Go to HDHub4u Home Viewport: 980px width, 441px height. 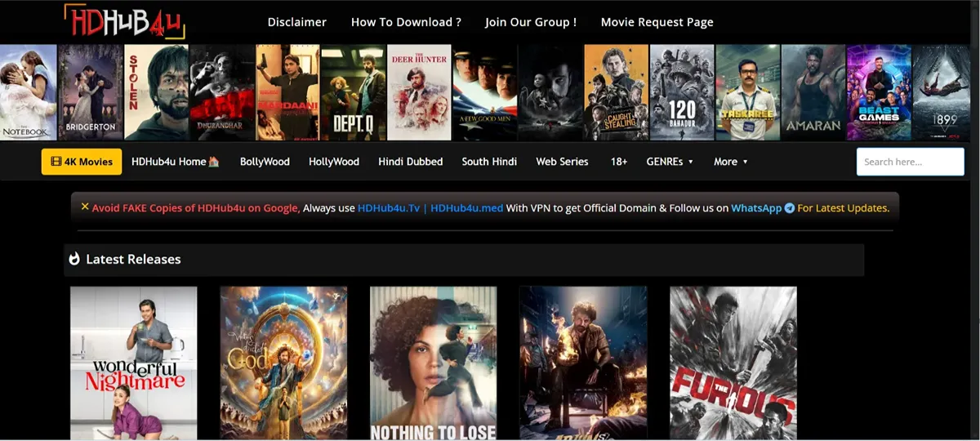(176, 162)
